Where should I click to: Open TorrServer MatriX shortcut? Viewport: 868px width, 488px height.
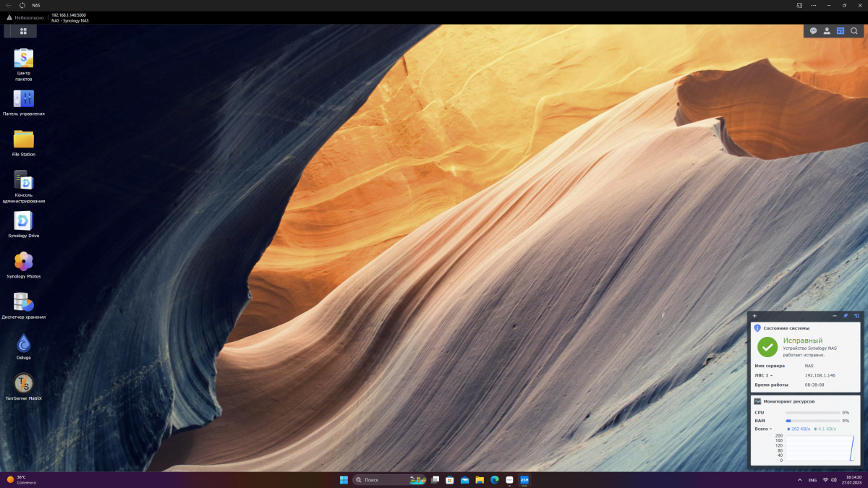point(24,387)
